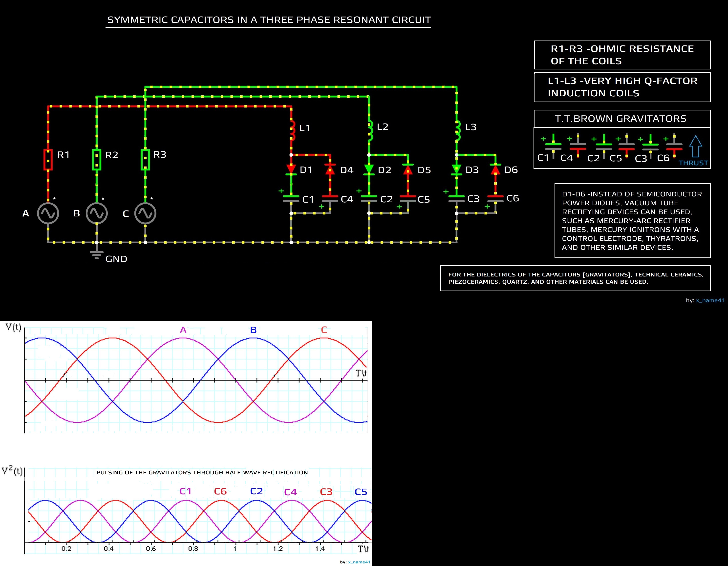
Task: Click the T.T.BROWN GRAVITATORS heading box
Action: [622, 119]
